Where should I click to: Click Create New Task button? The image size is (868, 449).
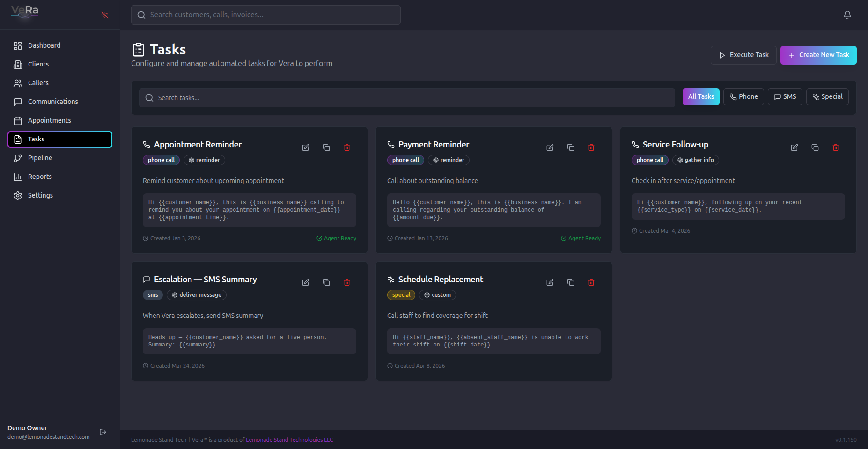pyautogui.click(x=818, y=55)
